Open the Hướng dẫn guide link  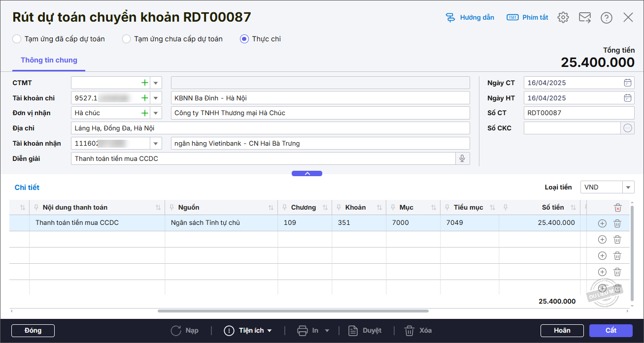tap(470, 18)
